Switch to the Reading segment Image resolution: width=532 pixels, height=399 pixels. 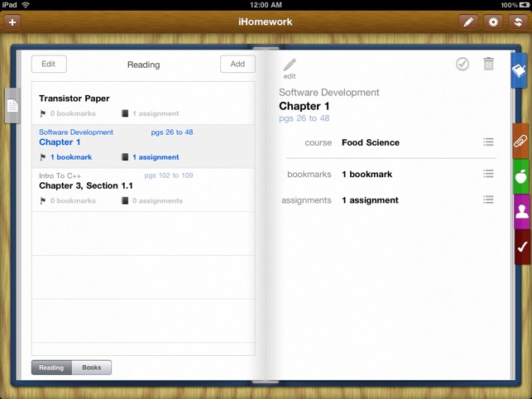tap(51, 368)
